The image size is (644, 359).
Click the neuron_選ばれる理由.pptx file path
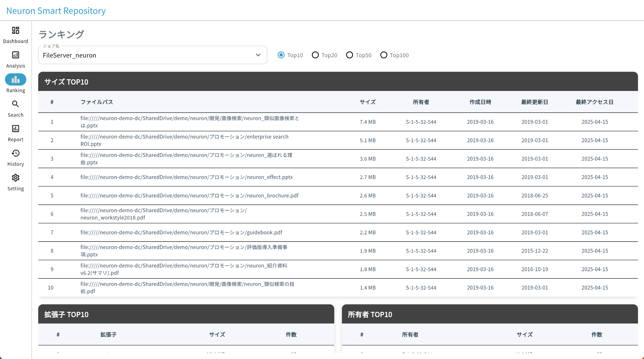187,159
